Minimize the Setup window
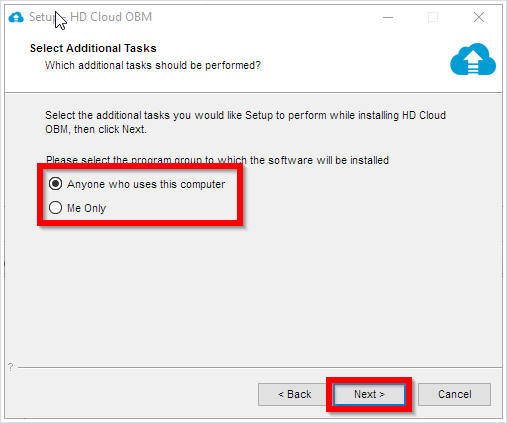The image size is (507, 423). point(388,17)
